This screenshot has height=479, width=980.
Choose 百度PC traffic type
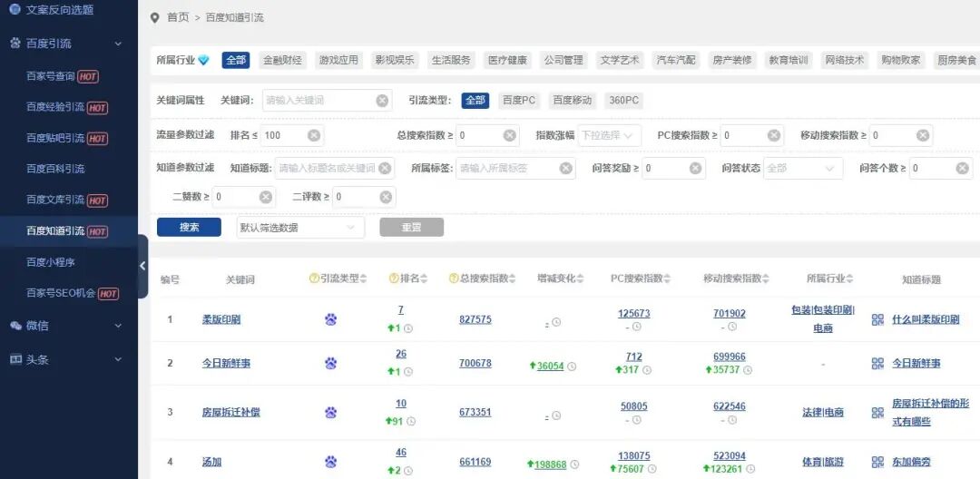click(519, 101)
